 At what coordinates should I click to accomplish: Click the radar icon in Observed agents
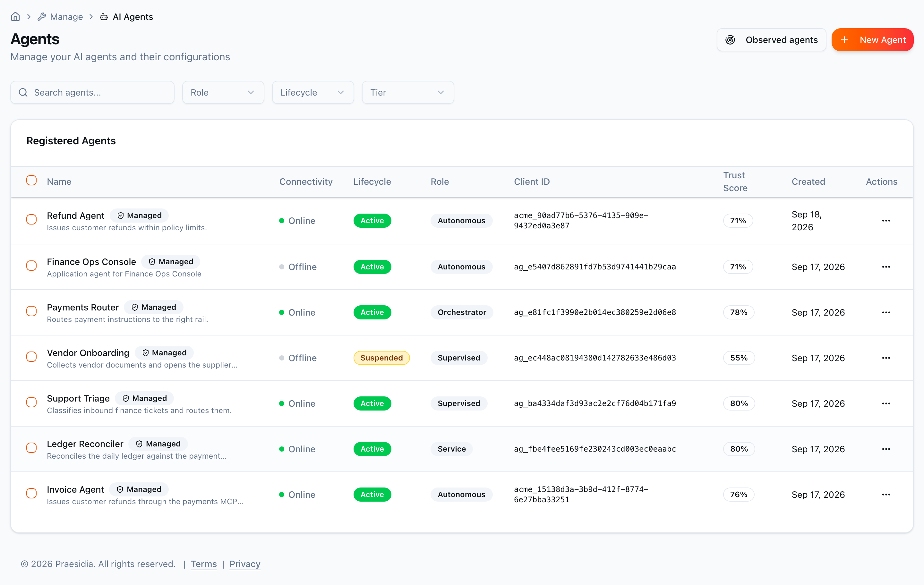[730, 40]
